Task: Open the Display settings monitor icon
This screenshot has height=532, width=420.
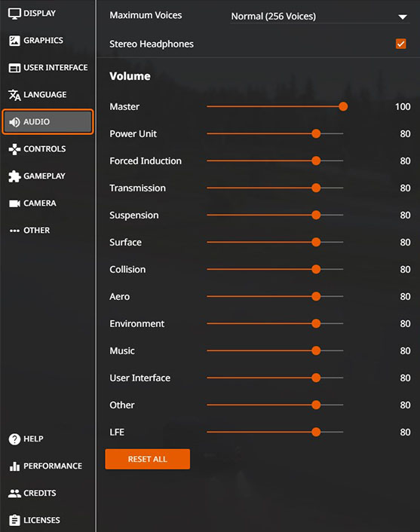Action: coord(14,14)
